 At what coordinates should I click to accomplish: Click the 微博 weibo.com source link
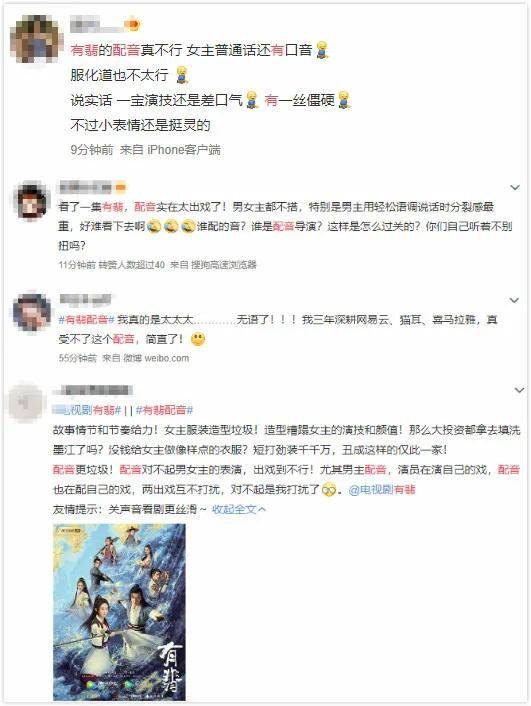click(x=156, y=358)
